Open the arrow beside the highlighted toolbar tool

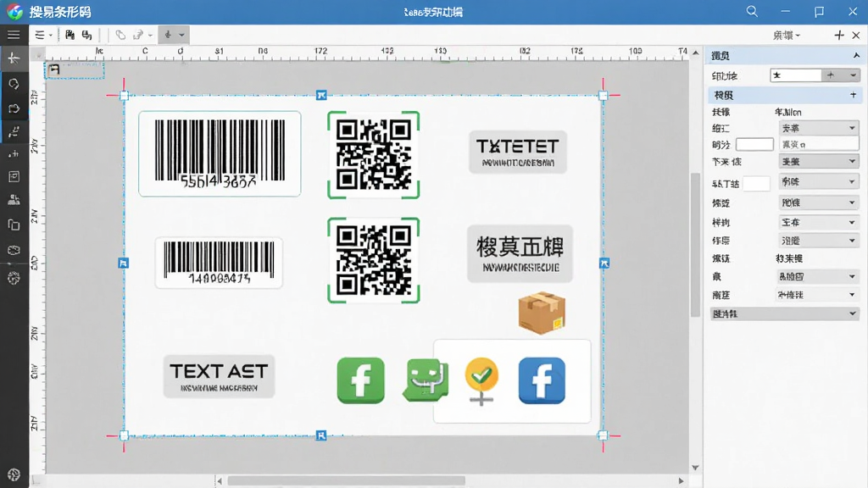182,35
